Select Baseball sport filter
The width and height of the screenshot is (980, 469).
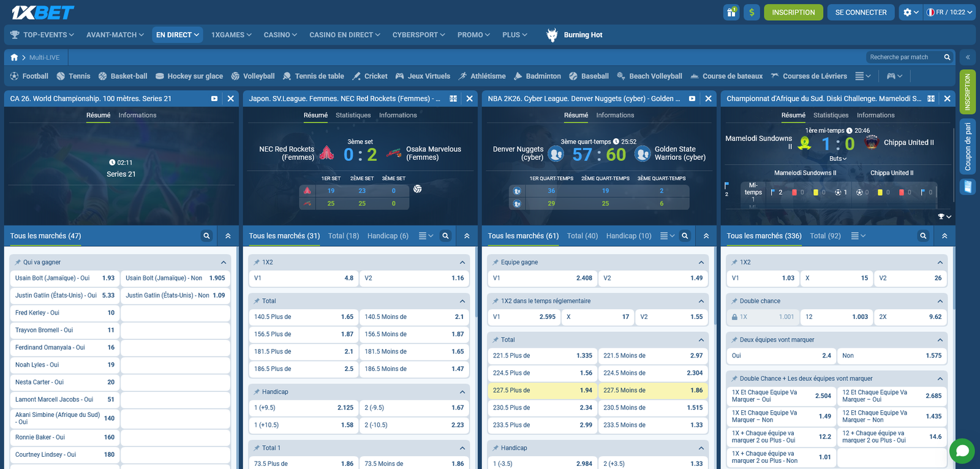click(589, 77)
